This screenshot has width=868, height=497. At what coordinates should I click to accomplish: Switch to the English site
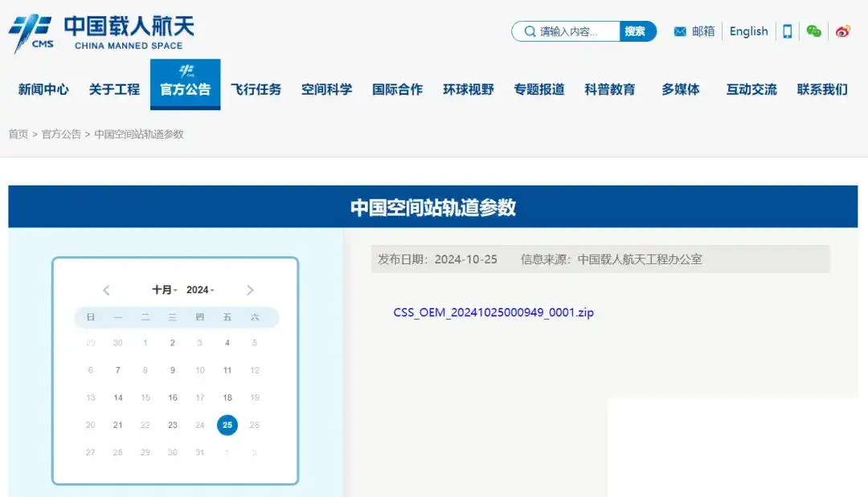tap(748, 31)
